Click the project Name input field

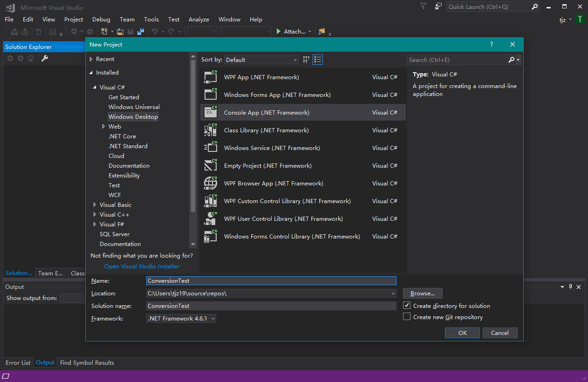pos(271,281)
